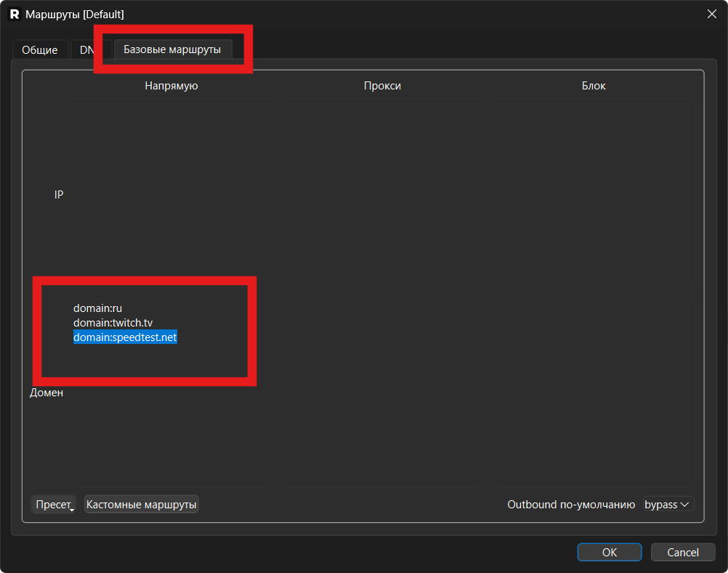Select the Базовые маршруты tab
Viewport: 728px width, 573px height.
tap(172, 49)
